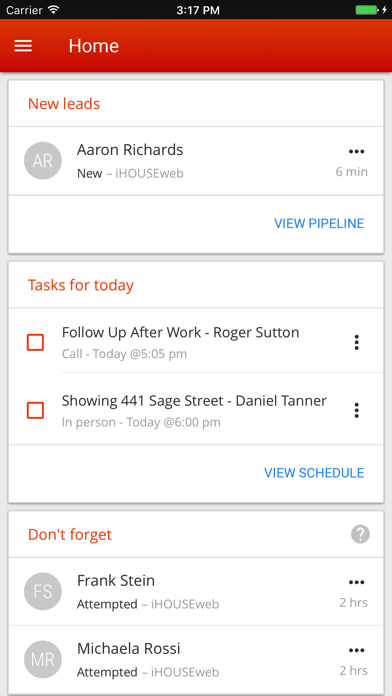Open options for Roger Sutton follow-up task

(356, 342)
